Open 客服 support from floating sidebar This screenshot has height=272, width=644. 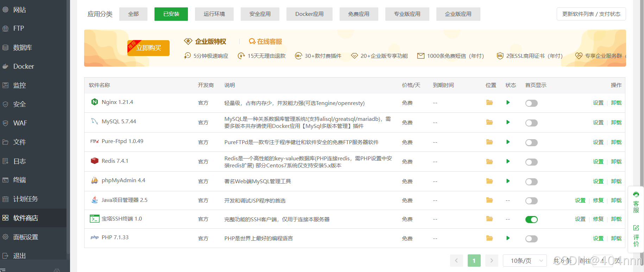636,202
